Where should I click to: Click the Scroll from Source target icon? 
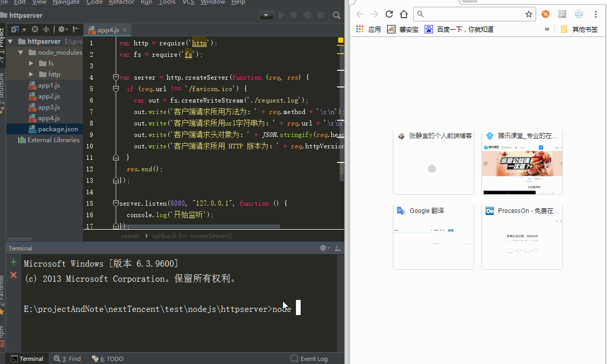[35, 30]
